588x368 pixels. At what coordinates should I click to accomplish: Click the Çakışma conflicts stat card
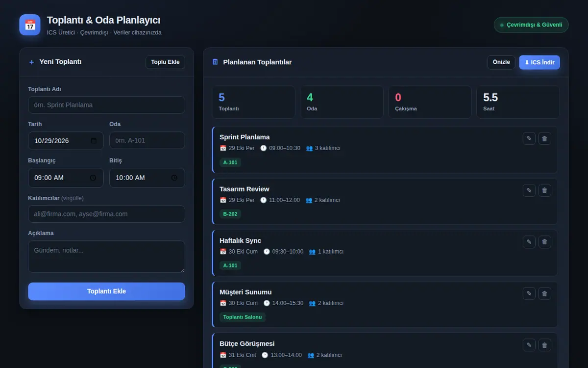click(x=430, y=102)
